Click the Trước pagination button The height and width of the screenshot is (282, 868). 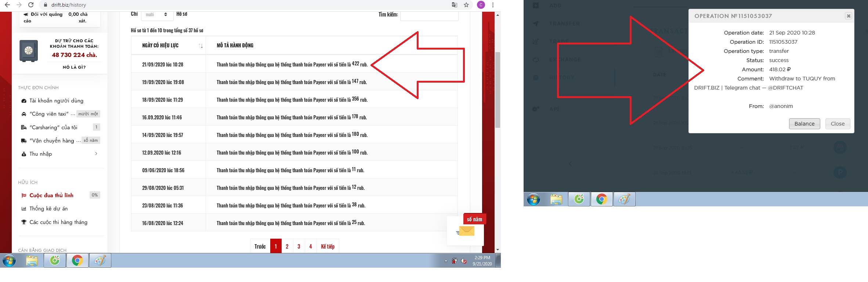pyautogui.click(x=260, y=246)
